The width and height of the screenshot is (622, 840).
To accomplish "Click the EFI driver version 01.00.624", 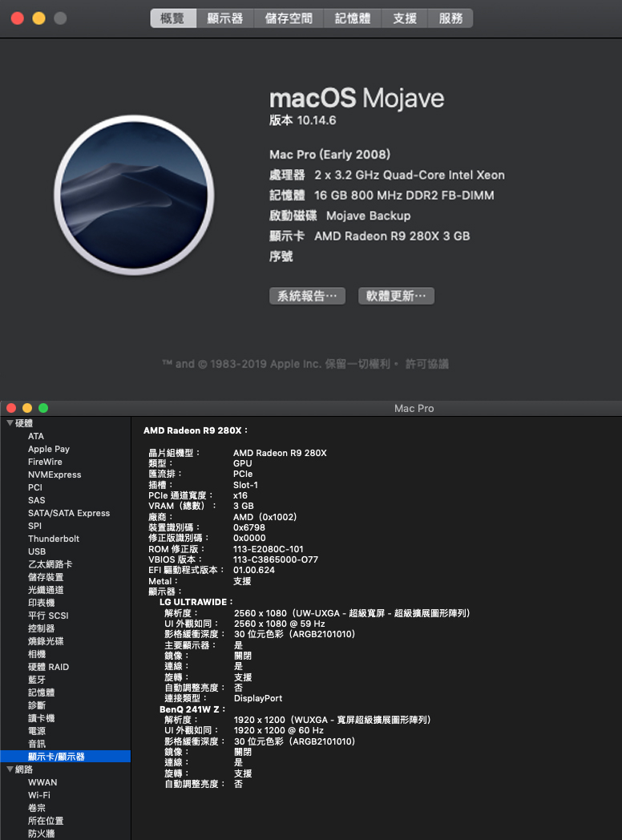I will coord(254,570).
